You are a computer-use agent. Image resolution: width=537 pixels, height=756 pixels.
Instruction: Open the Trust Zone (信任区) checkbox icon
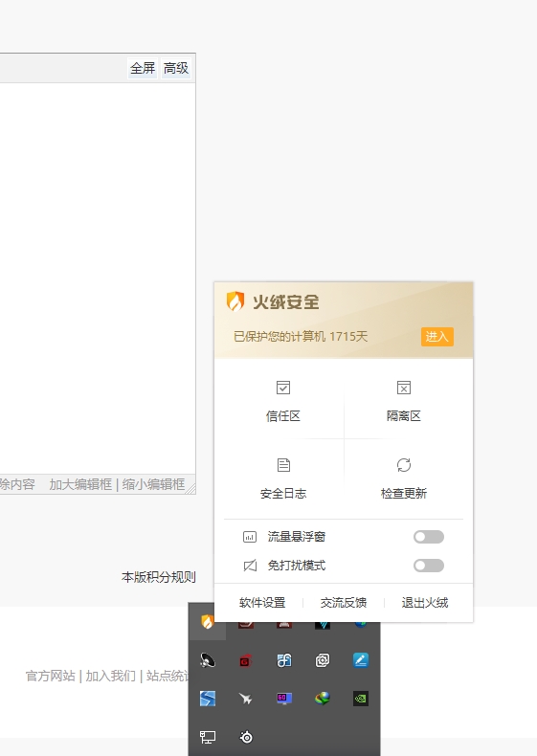(283, 388)
